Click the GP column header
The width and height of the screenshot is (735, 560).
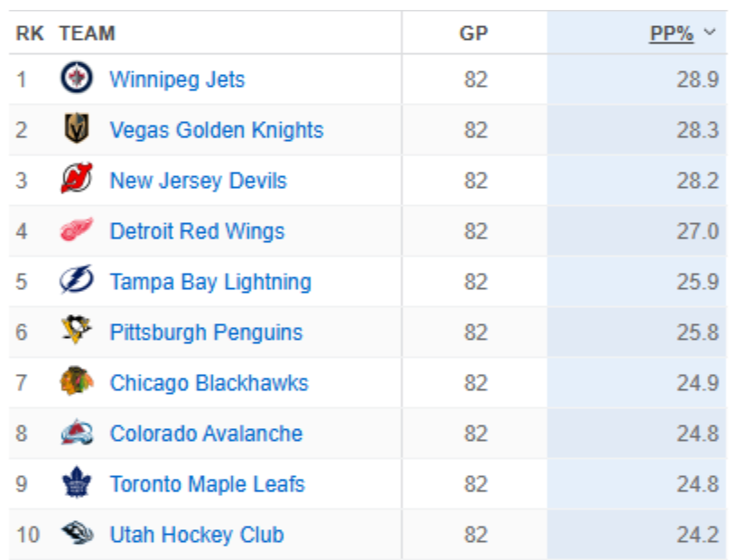click(x=473, y=33)
